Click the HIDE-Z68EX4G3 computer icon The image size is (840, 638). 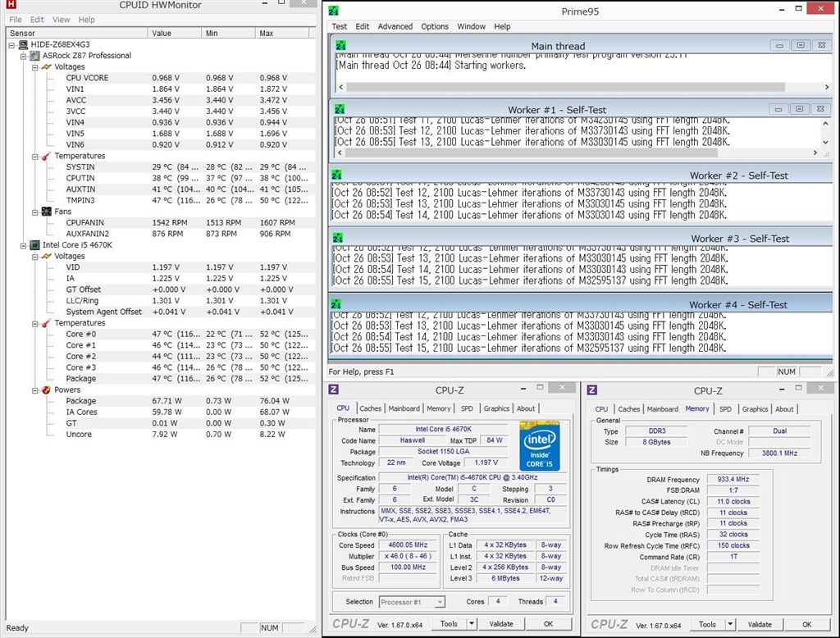click(24, 44)
